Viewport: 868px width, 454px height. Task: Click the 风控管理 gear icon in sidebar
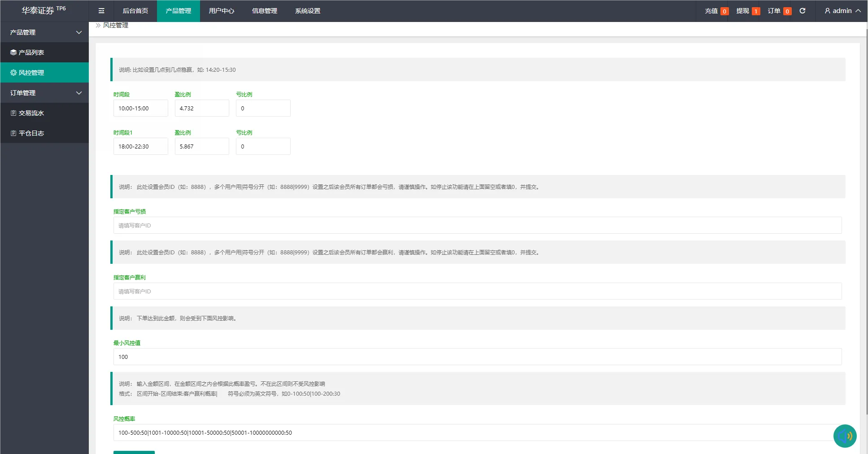click(x=13, y=73)
